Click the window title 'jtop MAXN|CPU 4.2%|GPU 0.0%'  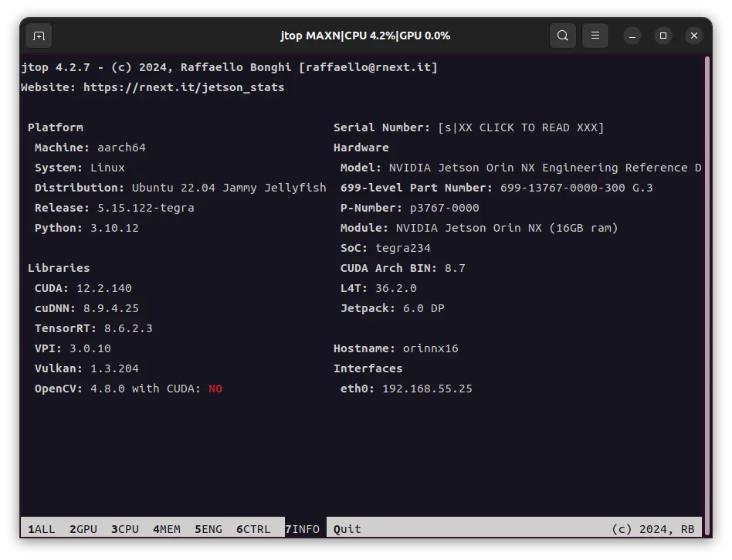(x=365, y=36)
